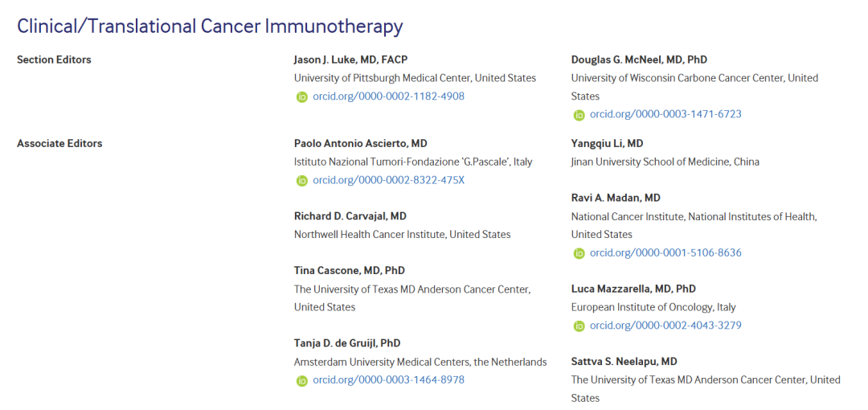
Task: Click ORCID icon under Ravi A. Madan
Action: point(579,254)
